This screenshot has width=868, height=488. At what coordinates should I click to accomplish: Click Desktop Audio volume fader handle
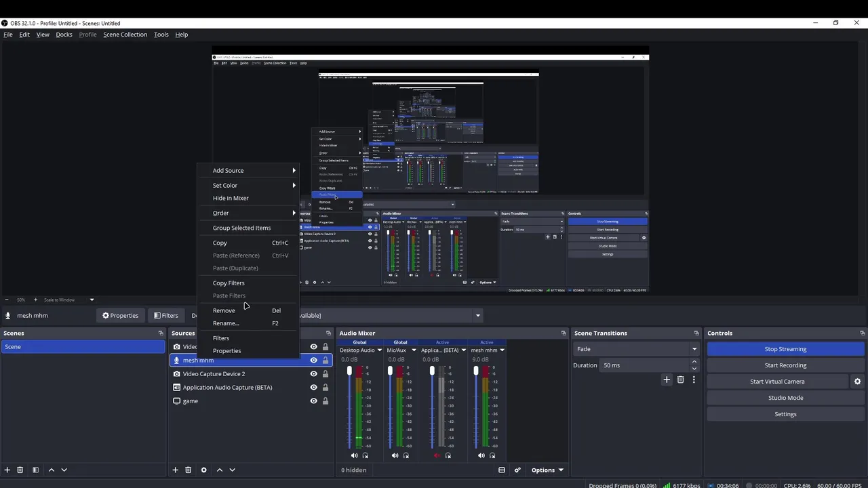point(349,371)
